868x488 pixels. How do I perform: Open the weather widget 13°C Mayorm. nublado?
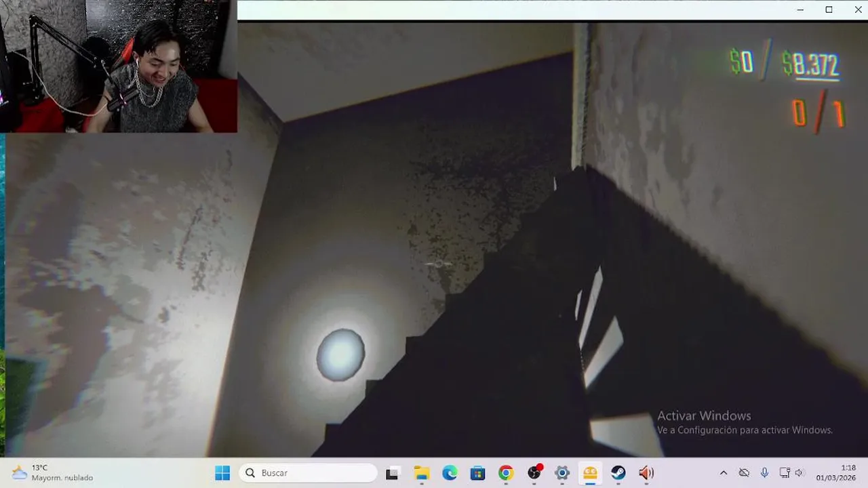[53, 473]
